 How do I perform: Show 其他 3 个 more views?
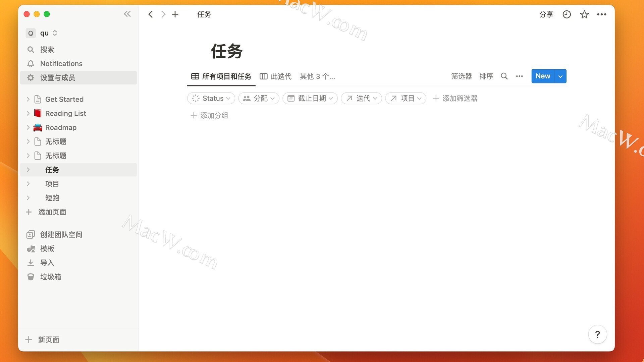317,76
